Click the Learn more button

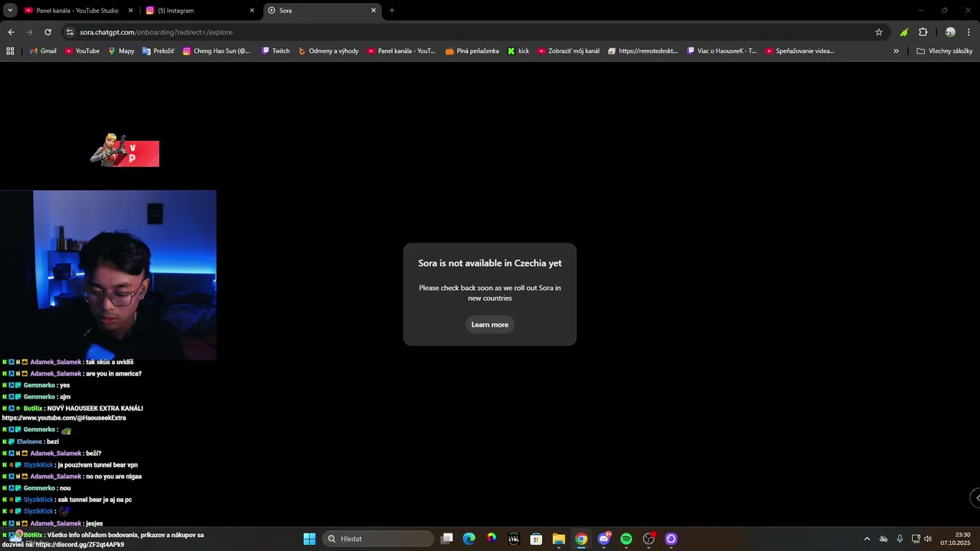489,324
